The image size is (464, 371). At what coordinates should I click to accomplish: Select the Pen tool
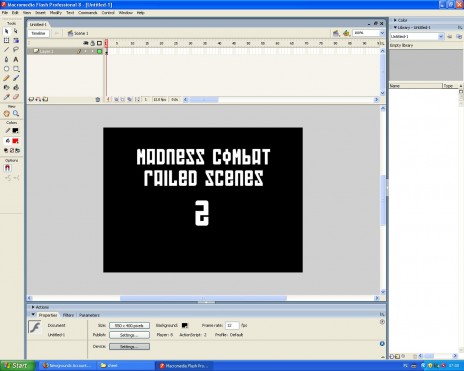tap(6, 59)
